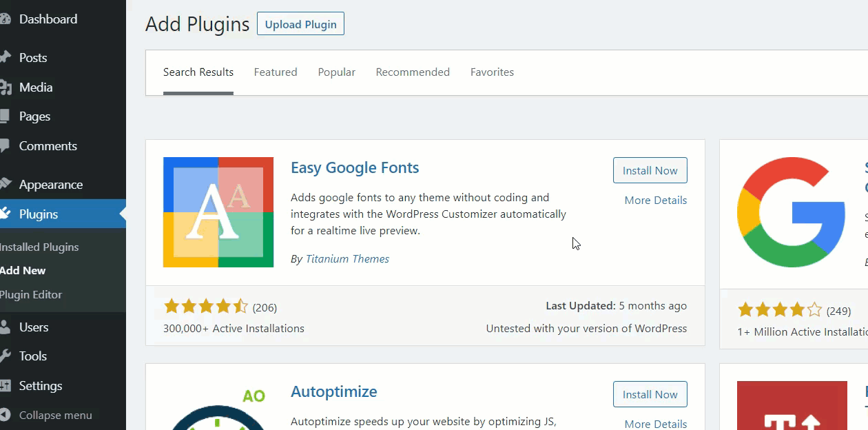
Task: Switch to the Recommended tab
Action: pos(413,72)
